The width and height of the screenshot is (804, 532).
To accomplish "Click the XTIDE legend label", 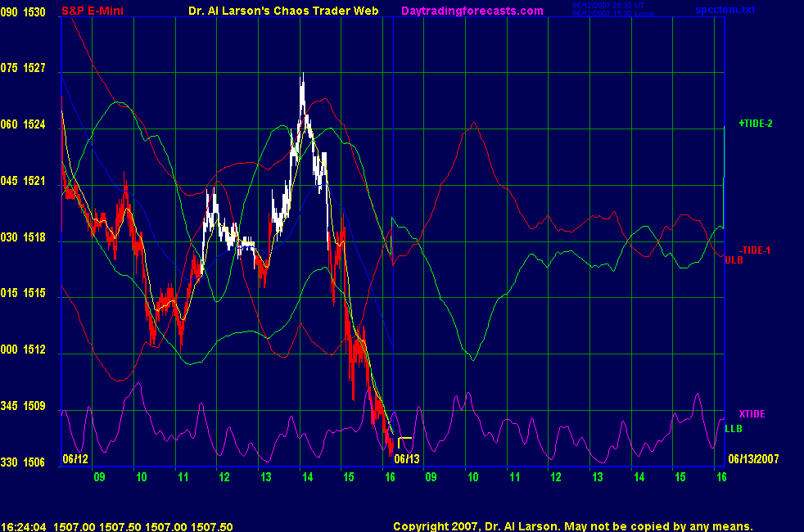I will 752,414.
